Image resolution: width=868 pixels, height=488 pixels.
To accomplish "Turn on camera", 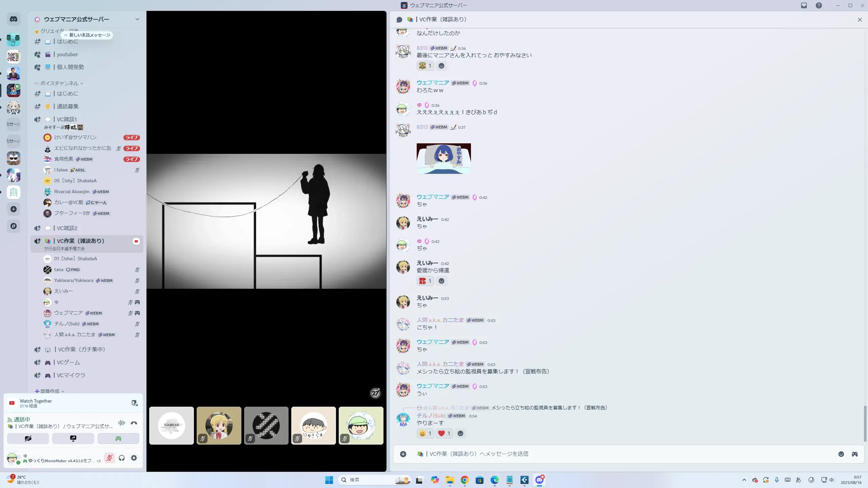I will click(28, 439).
